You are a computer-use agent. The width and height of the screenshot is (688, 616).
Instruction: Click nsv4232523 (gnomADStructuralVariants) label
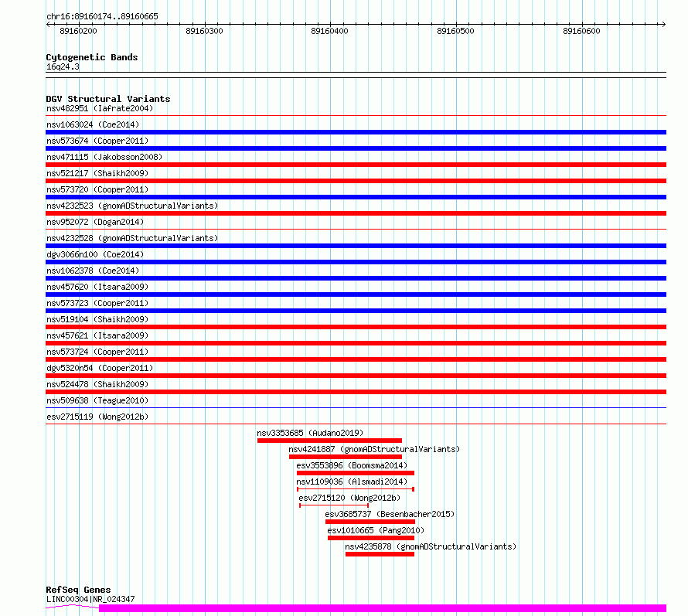tap(132, 206)
